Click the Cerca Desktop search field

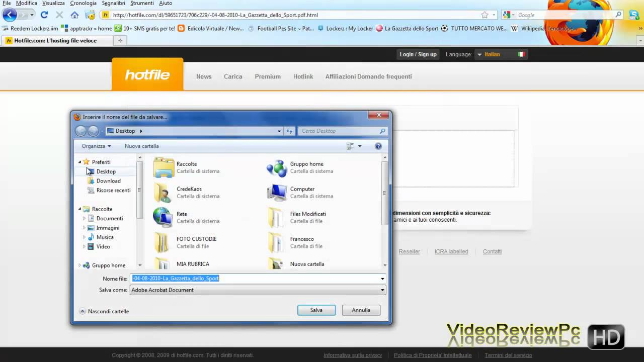[x=343, y=131]
